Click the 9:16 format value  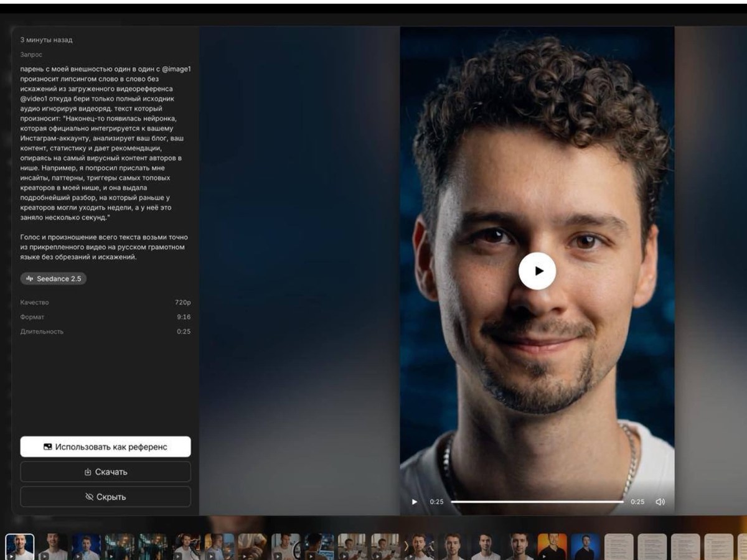coord(184,317)
